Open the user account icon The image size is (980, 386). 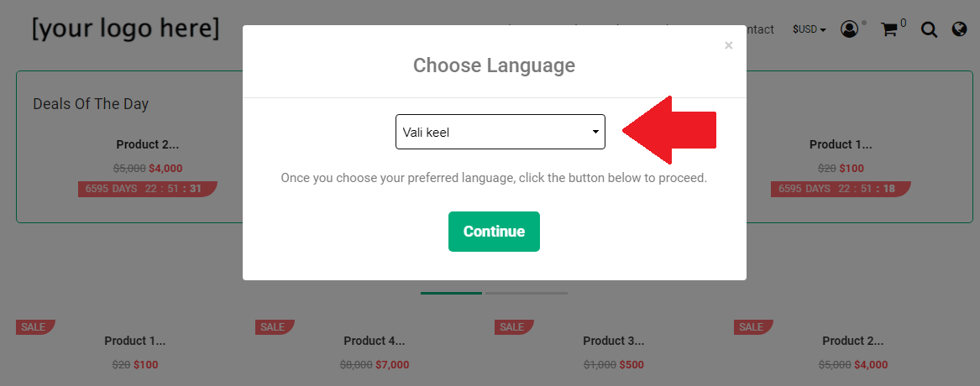point(850,29)
